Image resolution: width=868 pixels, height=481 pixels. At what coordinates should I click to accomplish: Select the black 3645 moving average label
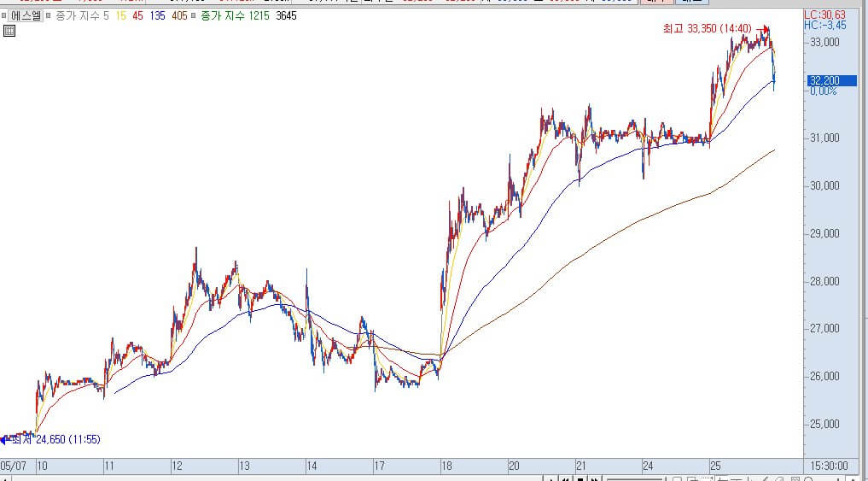tap(286, 16)
